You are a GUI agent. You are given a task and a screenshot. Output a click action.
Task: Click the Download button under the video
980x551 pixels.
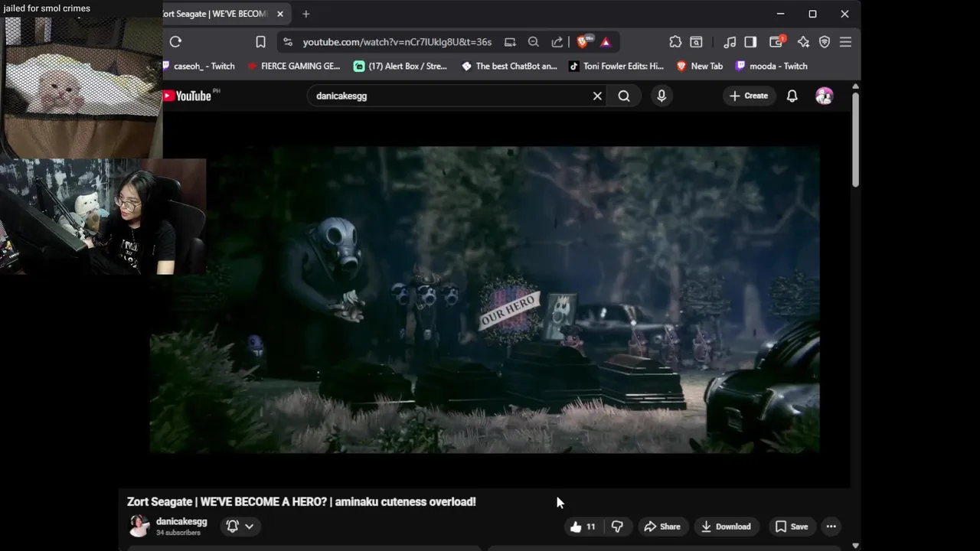tap(726, 527)
